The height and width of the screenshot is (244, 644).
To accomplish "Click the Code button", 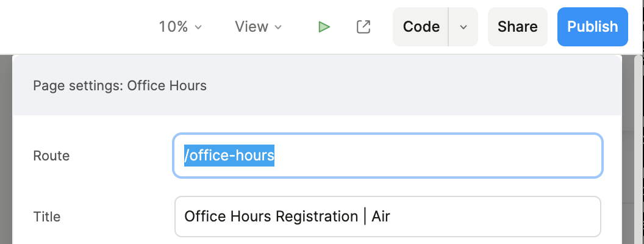I will tap(421, 27).
